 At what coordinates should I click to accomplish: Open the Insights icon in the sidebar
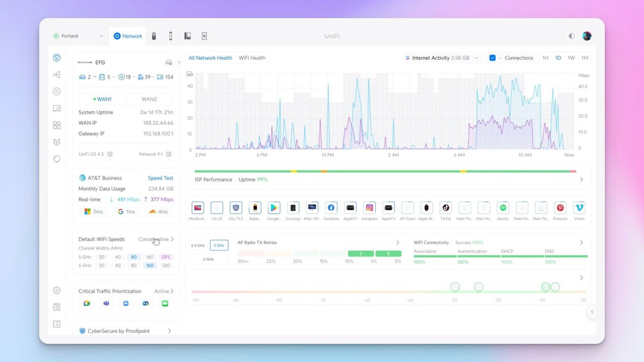click(x=55, y=141)
